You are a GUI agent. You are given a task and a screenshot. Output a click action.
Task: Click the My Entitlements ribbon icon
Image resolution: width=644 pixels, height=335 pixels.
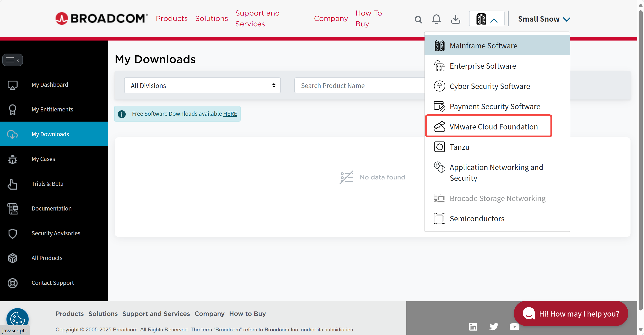click(13, 109)
